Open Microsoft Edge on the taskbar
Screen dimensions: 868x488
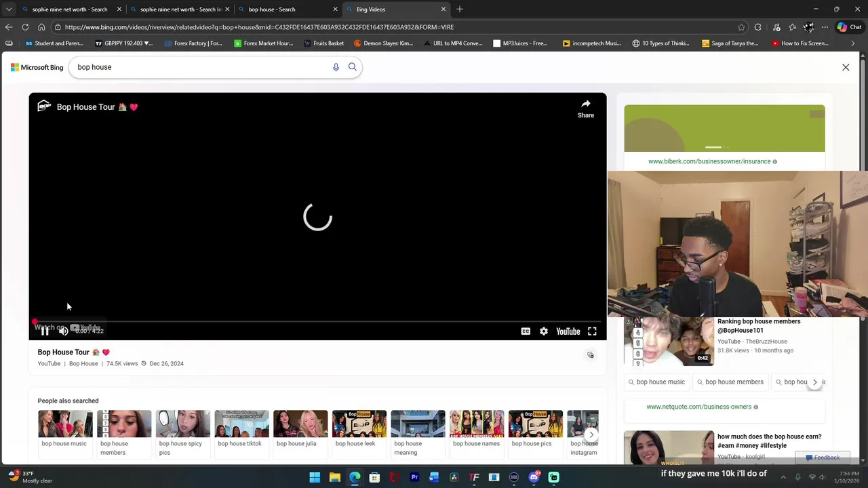tap(355, 477)
